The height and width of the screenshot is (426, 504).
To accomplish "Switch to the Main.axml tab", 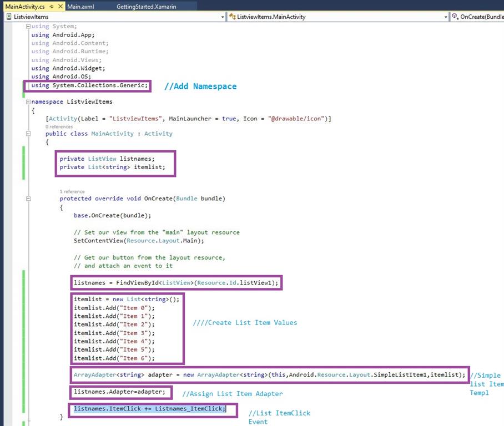I will pos(82,6).
